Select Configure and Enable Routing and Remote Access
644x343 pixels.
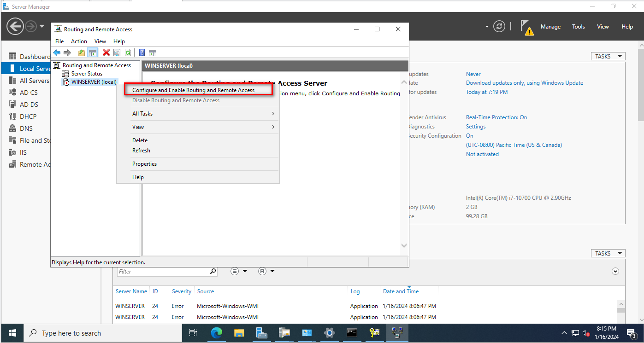(193, 90)
